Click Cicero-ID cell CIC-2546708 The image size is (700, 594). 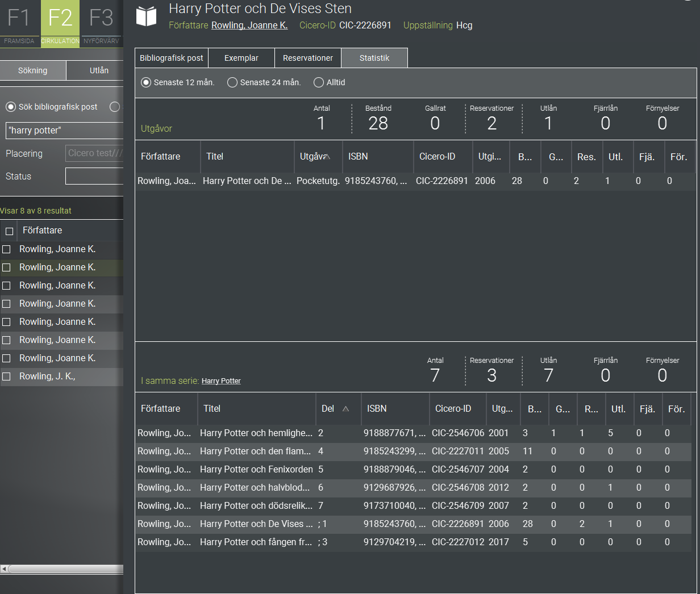pos(458,487)
